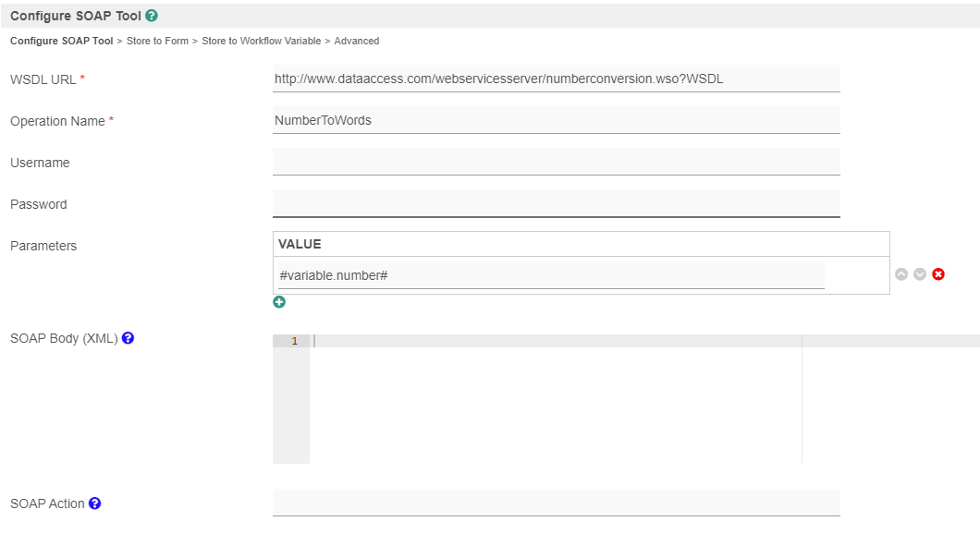The image size is (980, 558).
Task: Open the Advanced step
Action: (356, 41)
